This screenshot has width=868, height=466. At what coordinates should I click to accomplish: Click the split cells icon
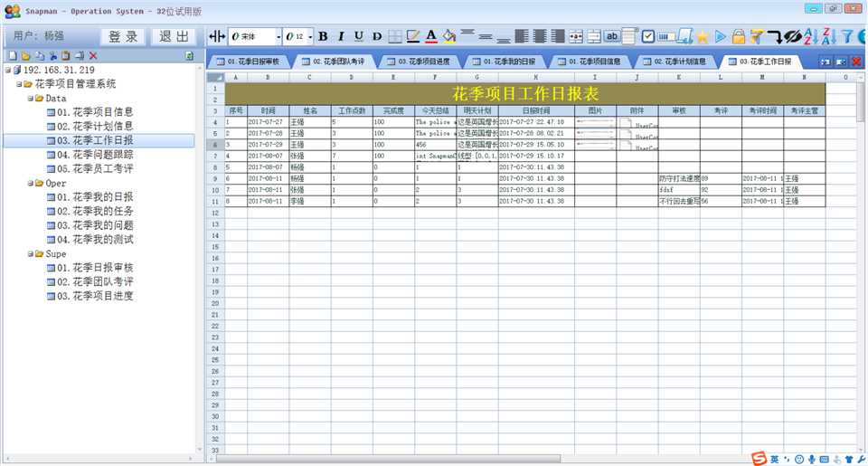(x=594, y=36)
